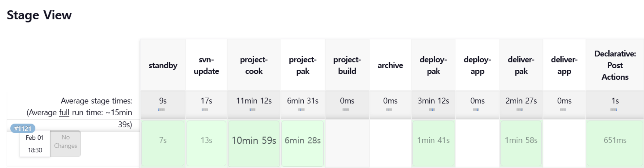Click Declarative: Post Actions header
Viewport: 644px width, 168px height.
tap(615, 65)
